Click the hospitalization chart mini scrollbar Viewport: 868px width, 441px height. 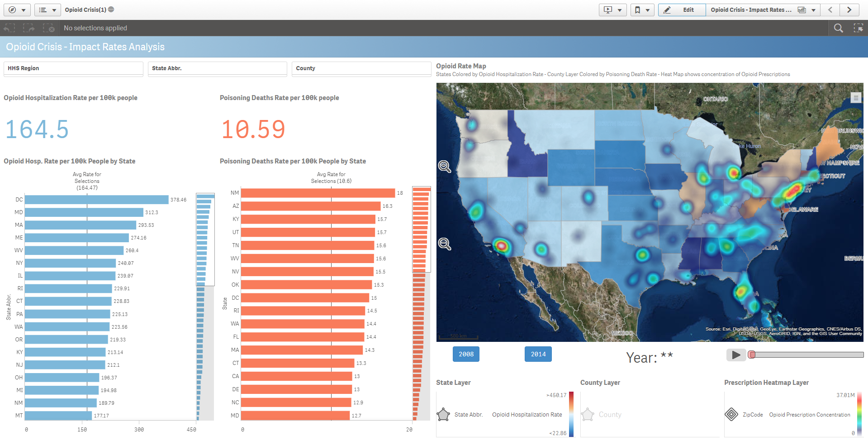(x=205, y=307)
